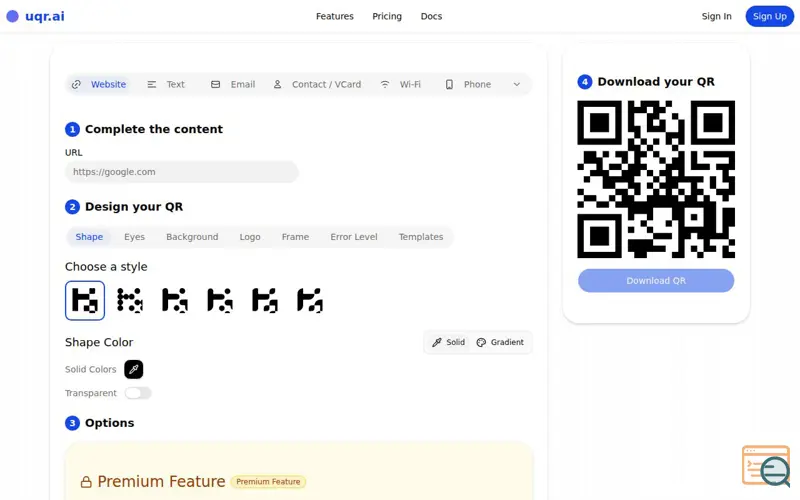Open the Error Level design tab
Screen dimensions: 800x500
(x=354, y=237)
